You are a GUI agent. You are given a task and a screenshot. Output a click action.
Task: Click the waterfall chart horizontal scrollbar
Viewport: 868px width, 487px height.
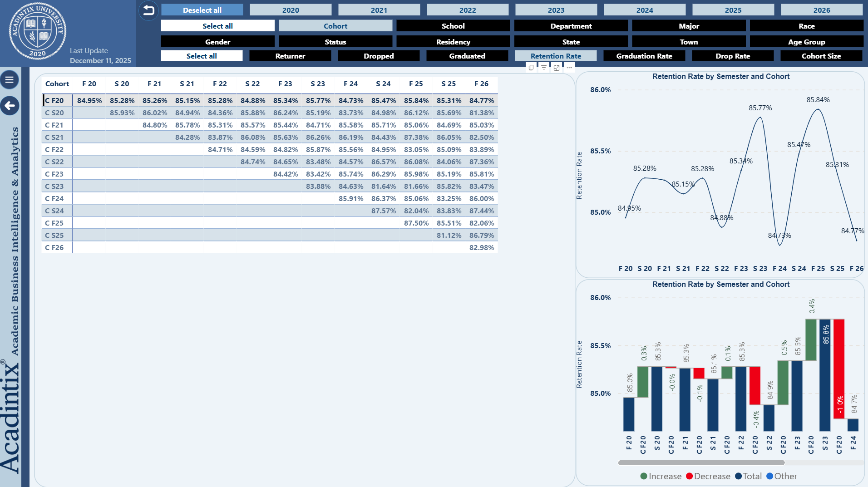[701, 462]
